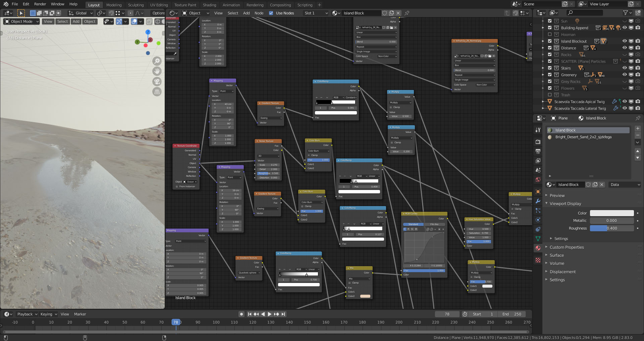
Task: Open Modifier properties wrench tab
Action: click(x=538, y=201)
